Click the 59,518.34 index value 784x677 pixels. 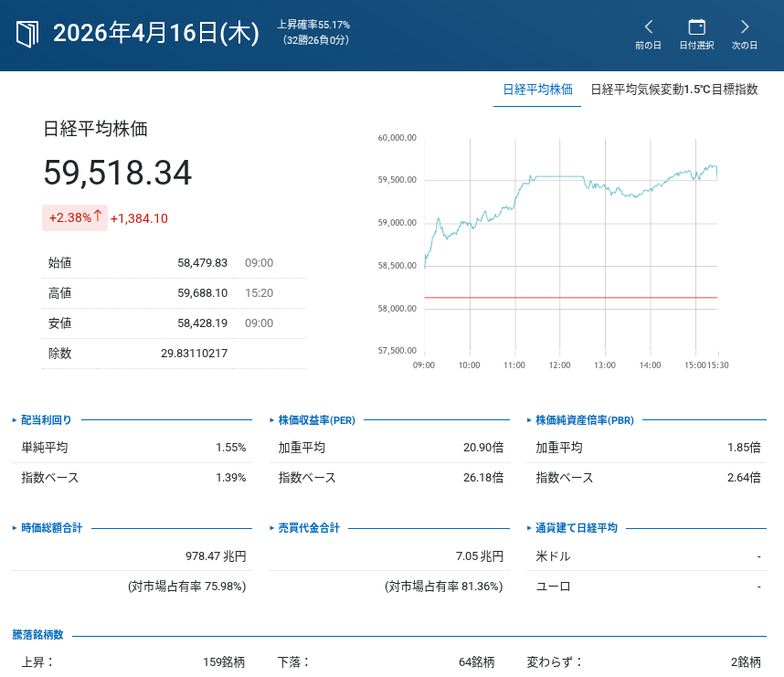click(118, 174)
